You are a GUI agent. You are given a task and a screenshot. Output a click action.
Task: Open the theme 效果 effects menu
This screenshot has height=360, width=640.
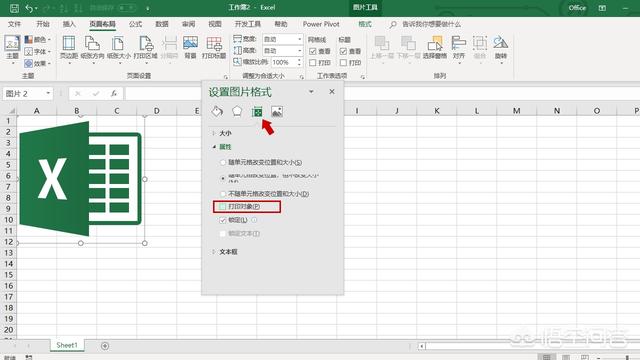[37, 63]
